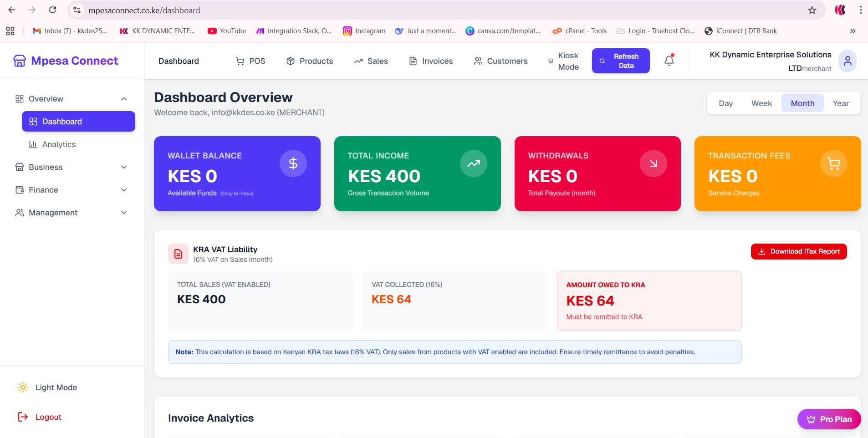Click the Refresh Data button
This screenshot has width=868, height=438.
click(620, 61)
